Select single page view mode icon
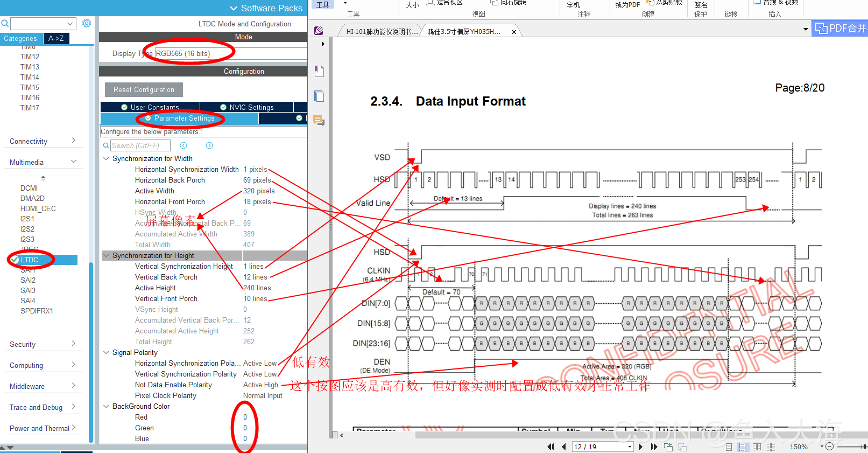868x453 pixels. coord(729,447)
